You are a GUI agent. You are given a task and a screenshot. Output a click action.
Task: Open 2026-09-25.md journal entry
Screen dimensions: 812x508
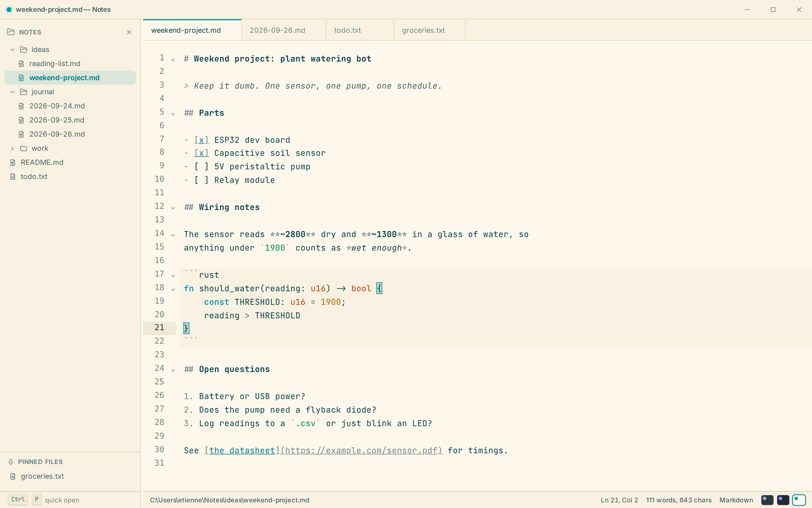coord(70,120)
